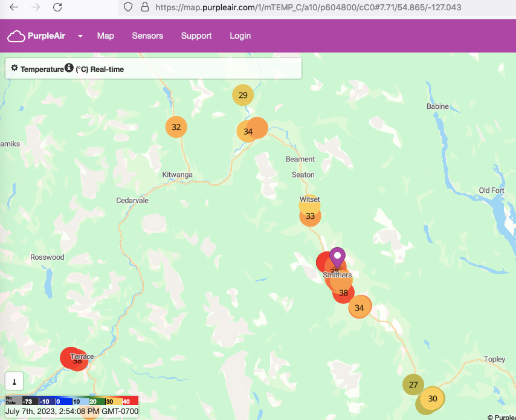Select the sensor marker showing 27
Screen dimensions: 516x420
point(413,385)
